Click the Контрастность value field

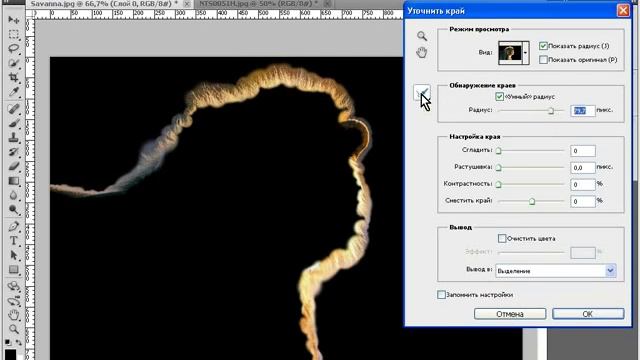[x=582, y=184]
